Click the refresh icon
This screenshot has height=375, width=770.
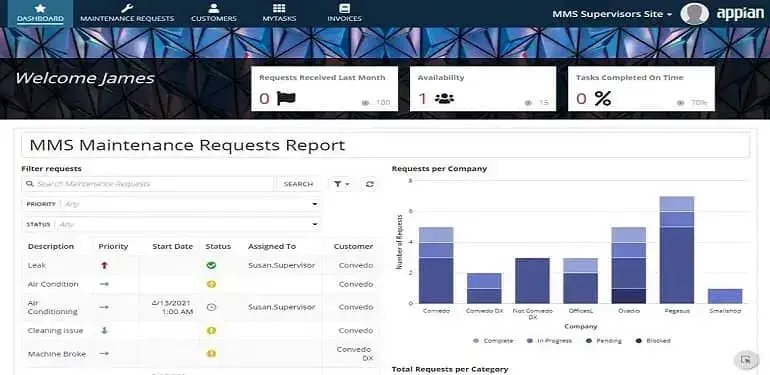[370, 184]
